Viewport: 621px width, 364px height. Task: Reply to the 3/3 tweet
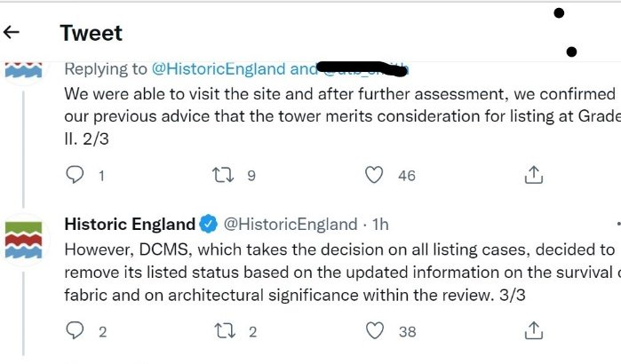coord(76,331)
